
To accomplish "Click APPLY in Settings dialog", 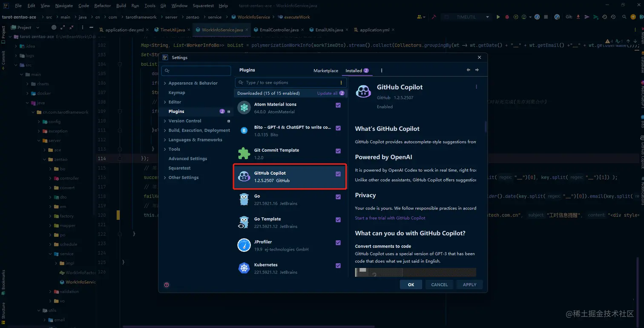I will point(469,285).
